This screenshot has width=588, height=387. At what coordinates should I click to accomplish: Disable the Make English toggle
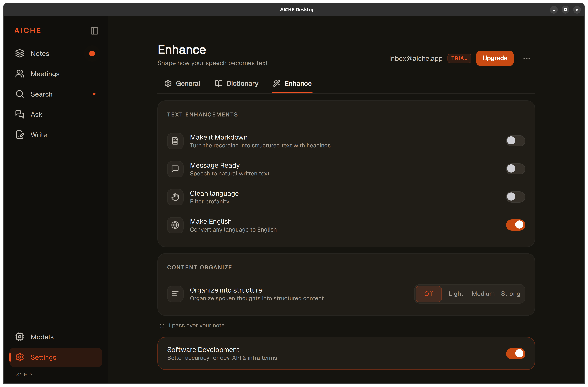click(x=515, y=225)
